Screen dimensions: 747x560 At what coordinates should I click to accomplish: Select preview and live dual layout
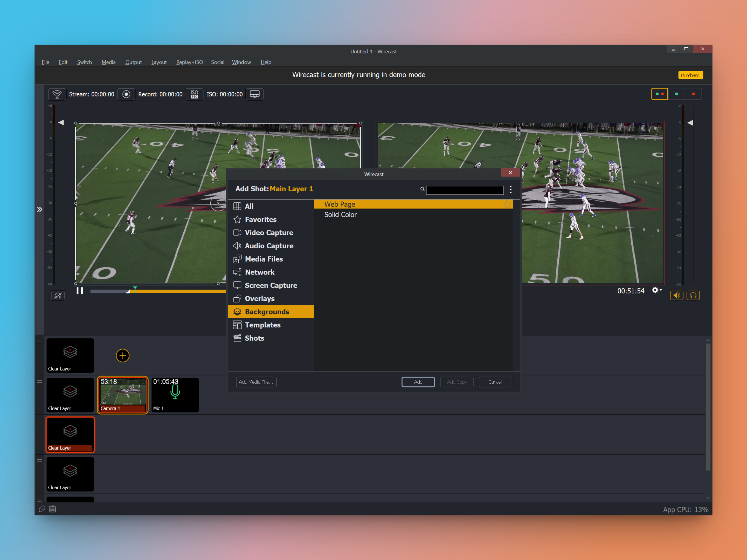[x=660, y=94]
